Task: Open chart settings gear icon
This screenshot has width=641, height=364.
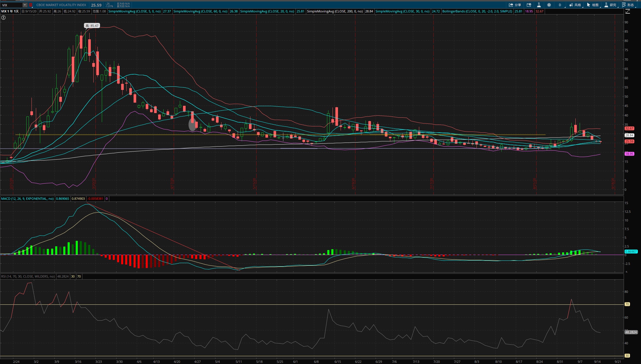Action: (x=549, y=5)
